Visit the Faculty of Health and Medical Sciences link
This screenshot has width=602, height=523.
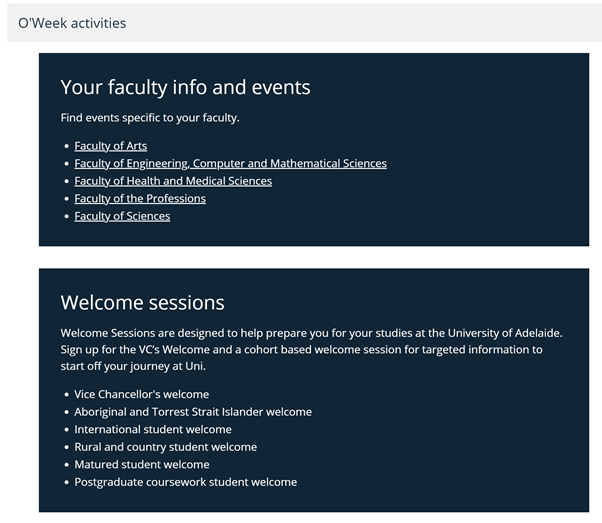tap(173, 181)
